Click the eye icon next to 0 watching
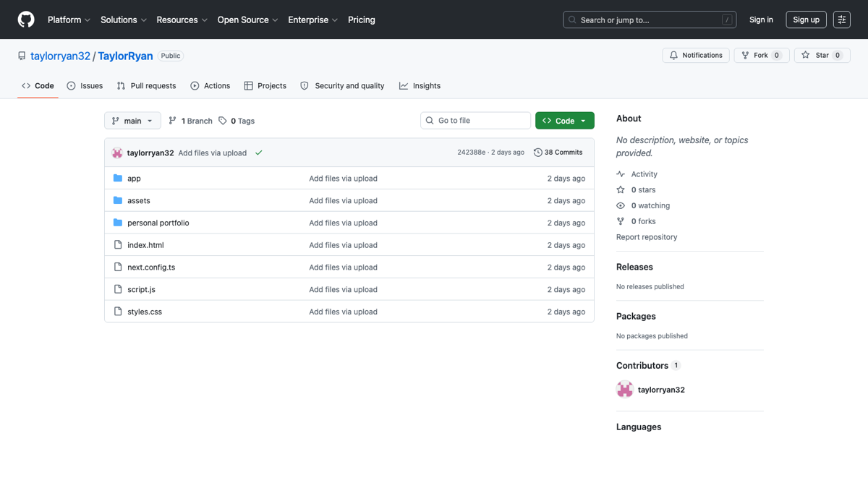Screen dimensions: 868x488 pyautogui.click(x=621, y=205)
